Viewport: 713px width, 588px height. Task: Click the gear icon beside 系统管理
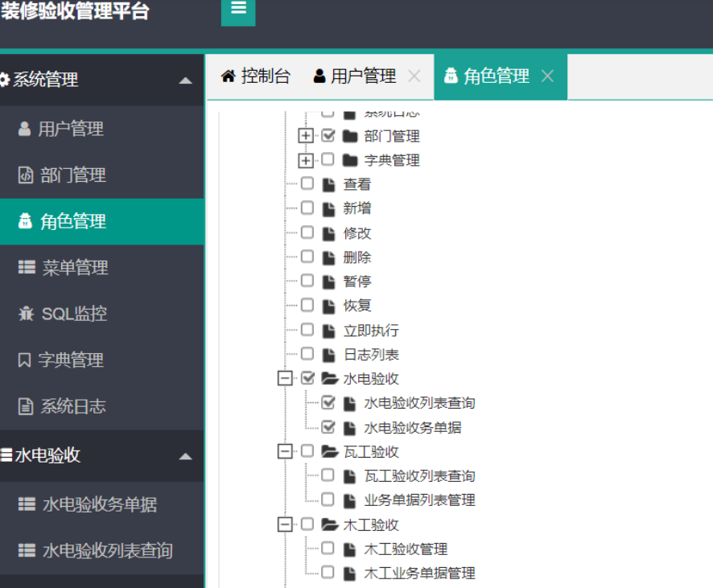4,80
